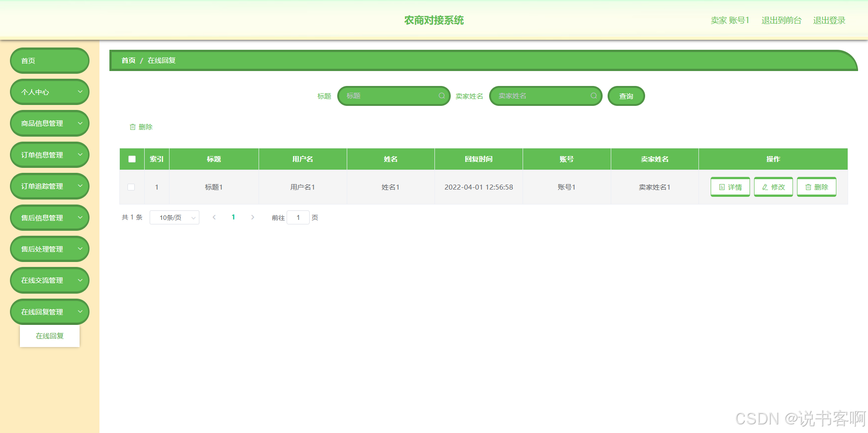Go to next page arrow
This screenshot has width=868, height=433.
tap(253, 218)
